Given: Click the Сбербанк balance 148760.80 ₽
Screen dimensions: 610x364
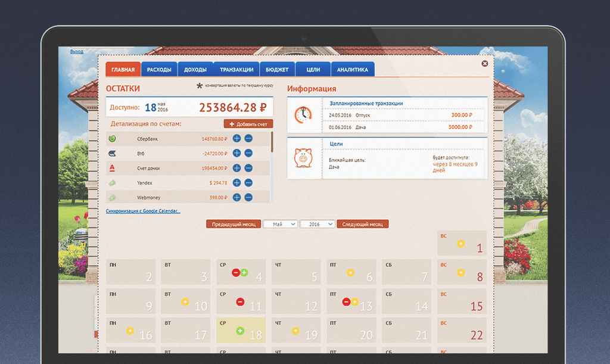Looking at the screenshot, I should [x=214, y=139].
